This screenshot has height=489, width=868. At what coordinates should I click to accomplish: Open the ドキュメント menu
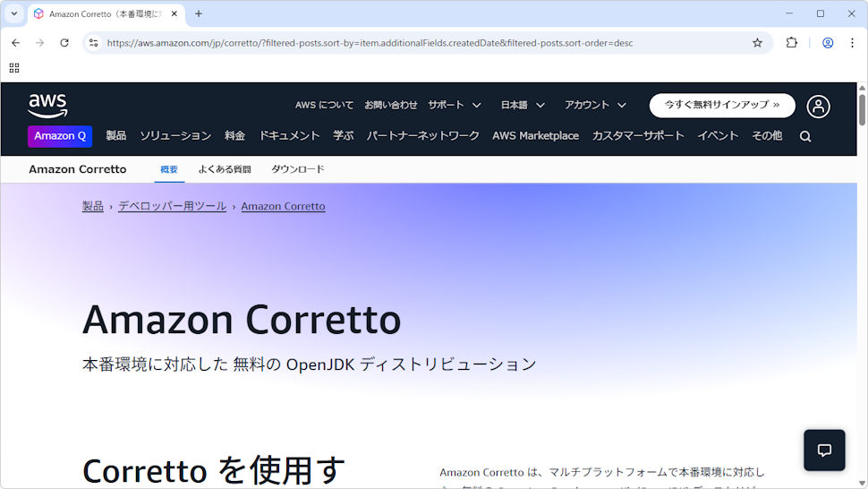[290, 135]
